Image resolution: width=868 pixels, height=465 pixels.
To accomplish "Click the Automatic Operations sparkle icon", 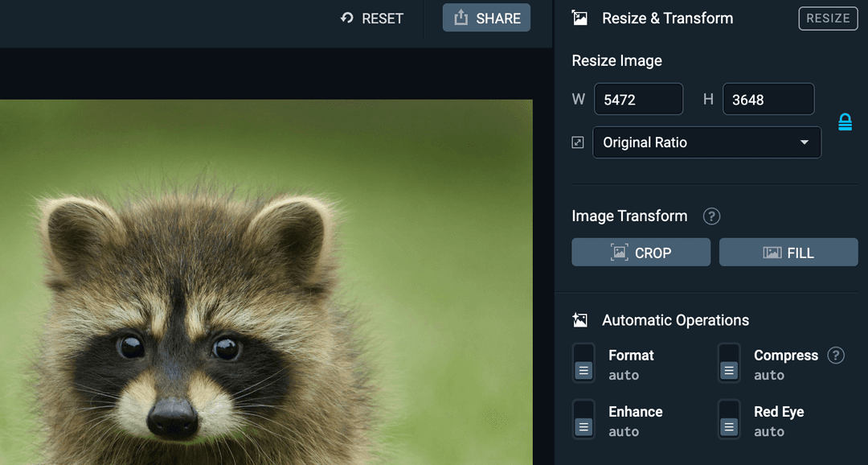I will (579, 320).
